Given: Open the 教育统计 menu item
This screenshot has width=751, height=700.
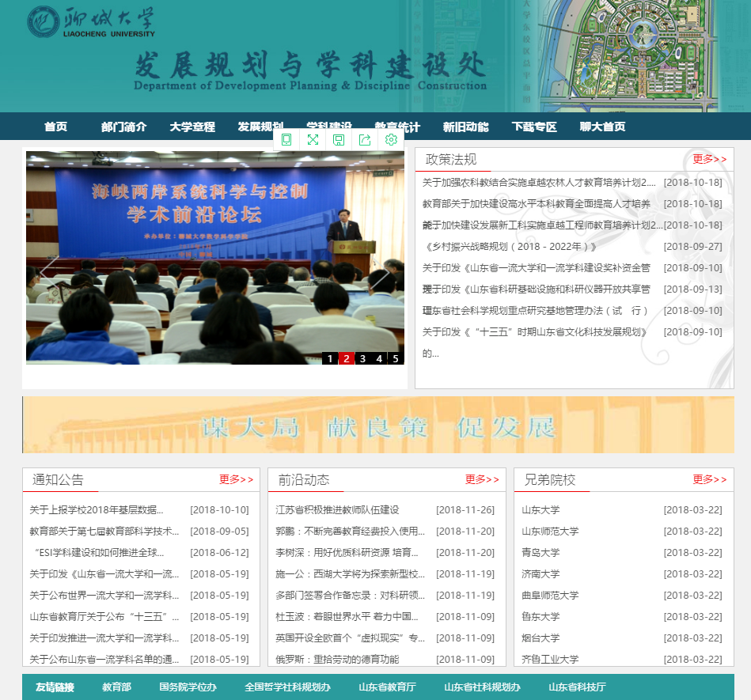Looking at the screenshot, I should 397,127.
